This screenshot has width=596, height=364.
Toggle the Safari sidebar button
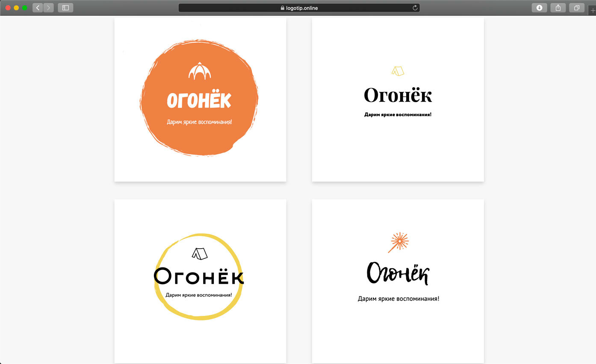click(65, 8)
